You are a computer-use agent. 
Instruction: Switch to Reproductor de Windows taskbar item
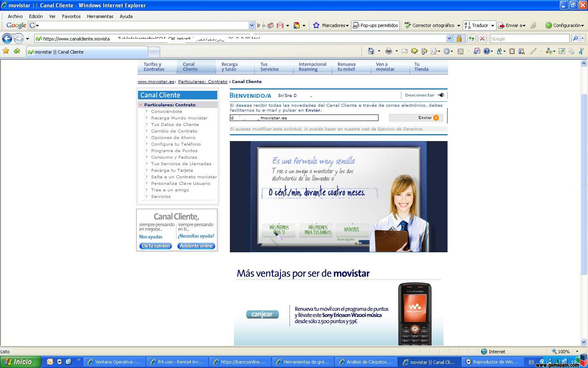(x=493, y=362)
